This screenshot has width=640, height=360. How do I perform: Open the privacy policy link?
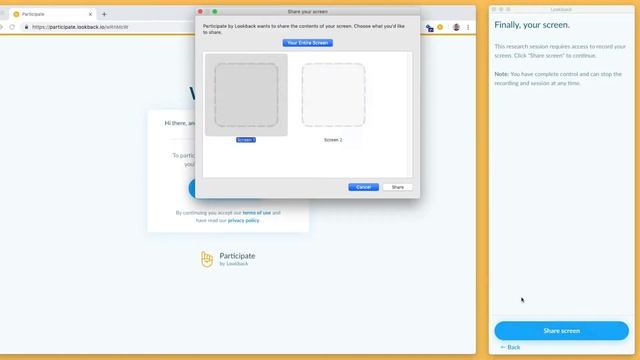[243, 220]
